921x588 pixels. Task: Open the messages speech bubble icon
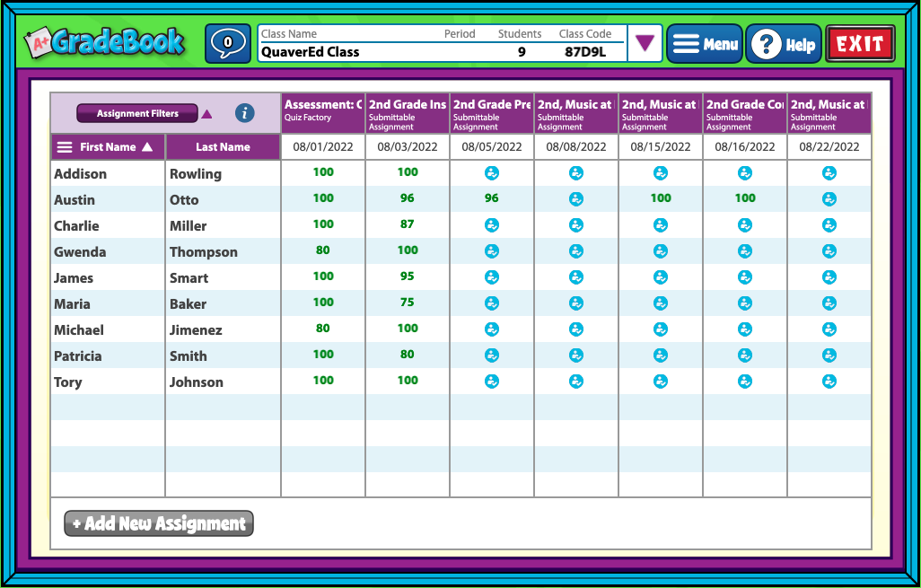pos(228,43)
